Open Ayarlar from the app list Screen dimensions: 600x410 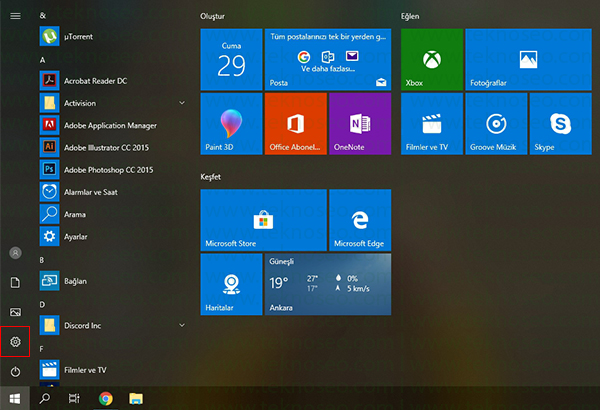pos(112,236)
